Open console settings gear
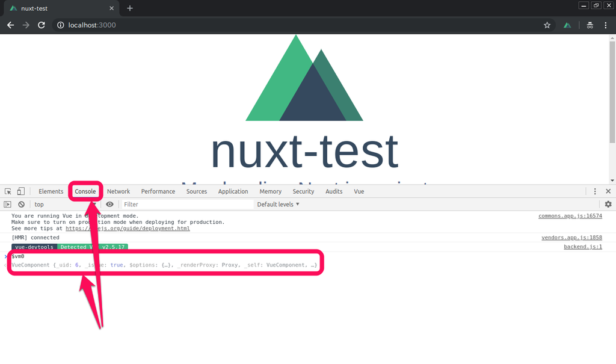The height and width of the screenshot is (364, 616). pyautogui.click(x=608, y=205)
